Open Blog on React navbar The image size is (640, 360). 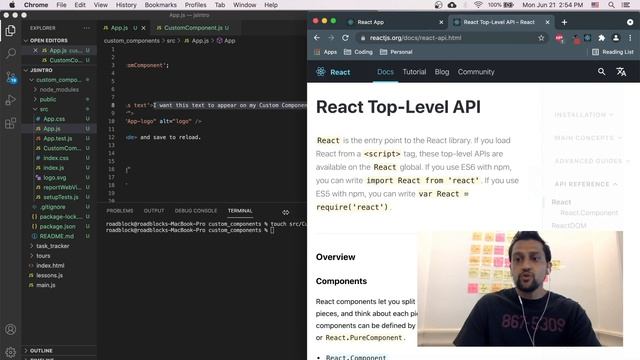pyautogui.click(x=442, y=72)
